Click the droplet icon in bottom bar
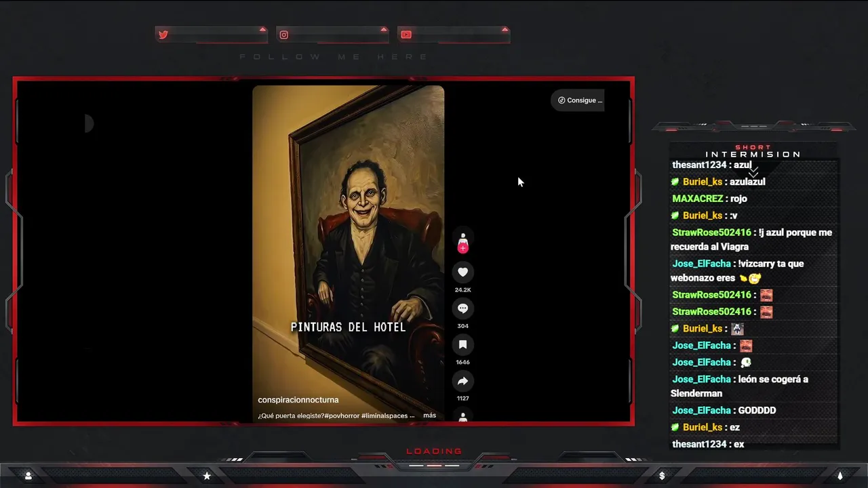This screenshot has width=868, height=488. [x=840, y=476]
